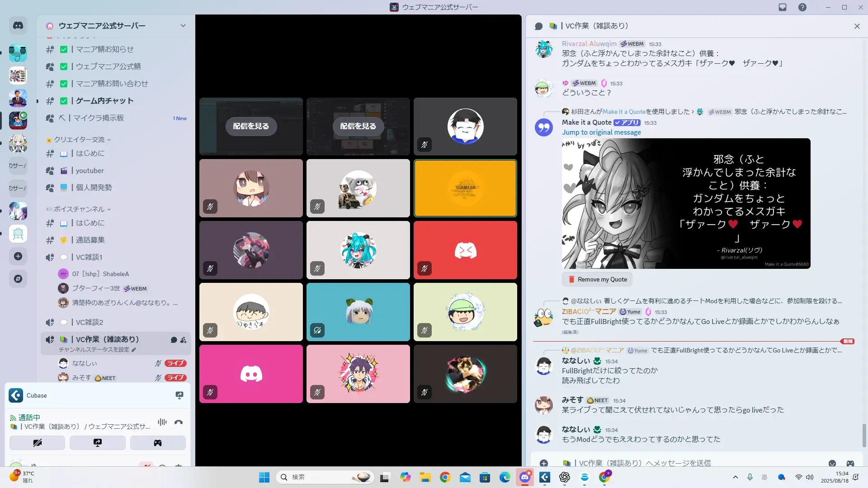Screen dimensions: 868x488
Task: Collapse the クリエイター交流 category
Action: [80, 140]
